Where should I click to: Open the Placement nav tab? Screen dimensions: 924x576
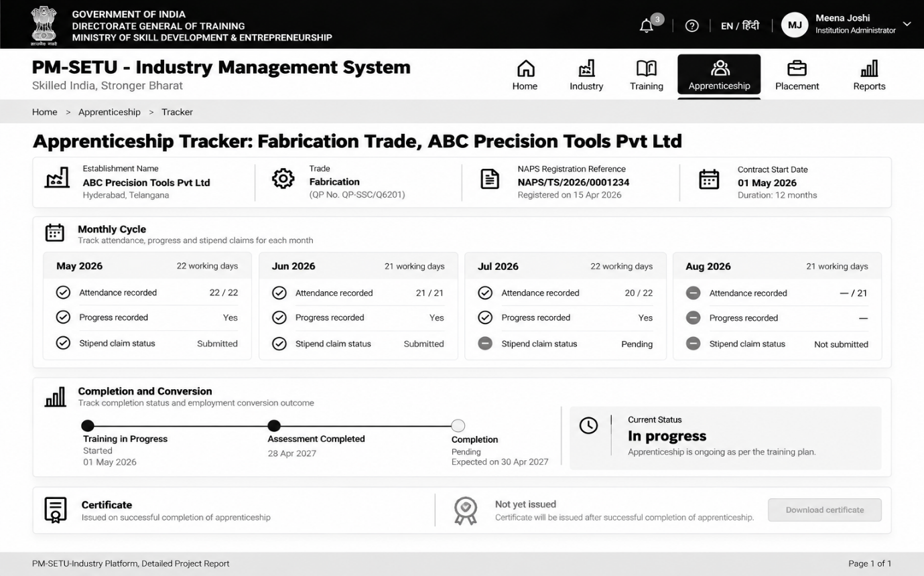pos(797,75)
